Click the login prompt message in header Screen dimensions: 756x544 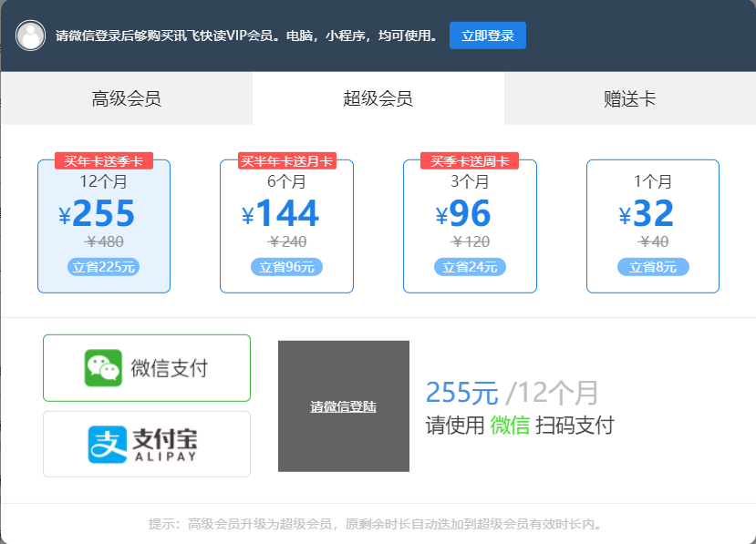(246, 36)
